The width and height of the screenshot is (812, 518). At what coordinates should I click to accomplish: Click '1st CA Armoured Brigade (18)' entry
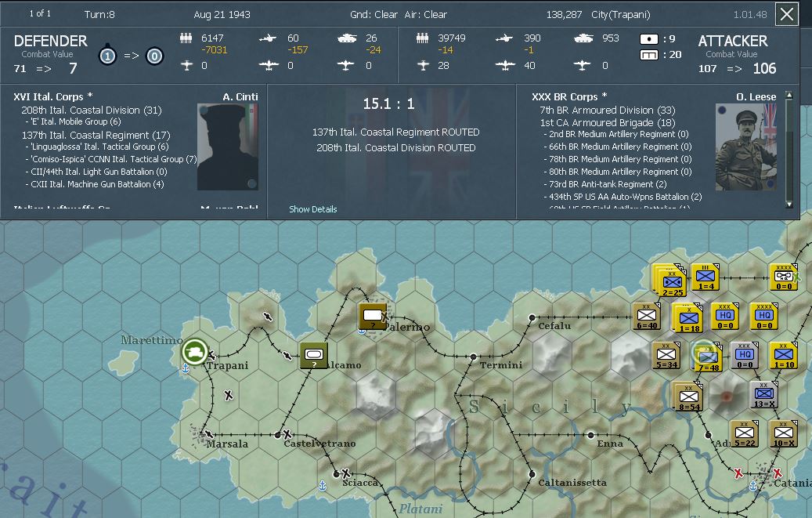click(x=608, y=122)
